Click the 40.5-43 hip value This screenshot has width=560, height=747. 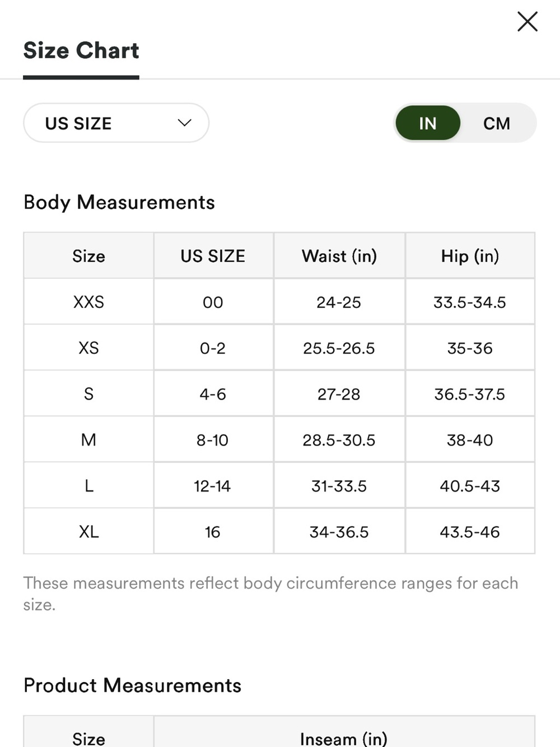click(470, 486)
